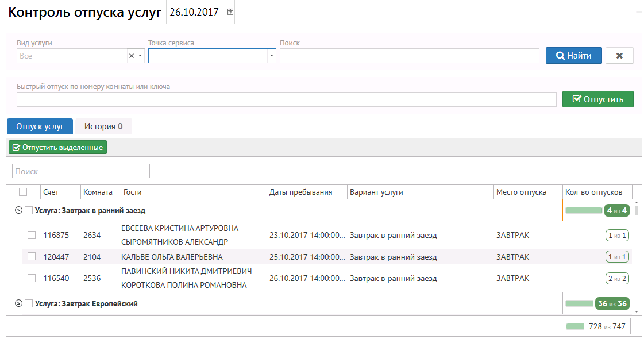Click the stay date 25.10.2017 14:00:00
Image resolution: width=644 pixels, height=339 pixels.
click(307, 257)
